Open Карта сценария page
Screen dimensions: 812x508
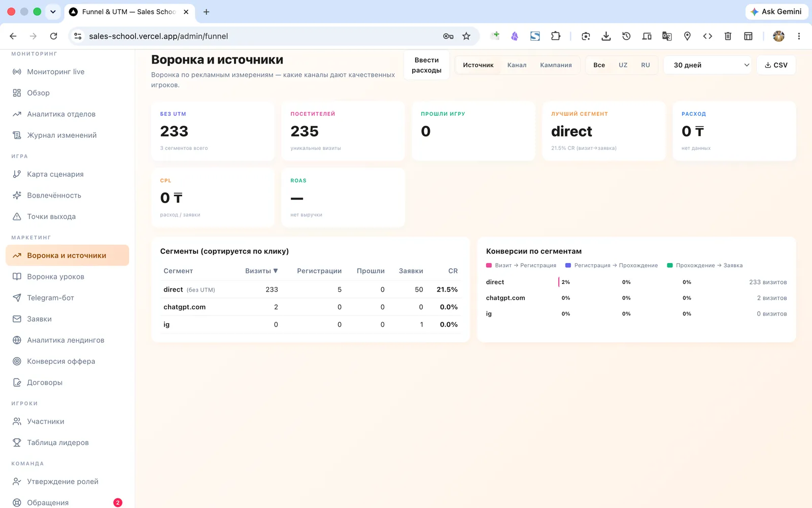pyautogui.click(x=67, y=174)
